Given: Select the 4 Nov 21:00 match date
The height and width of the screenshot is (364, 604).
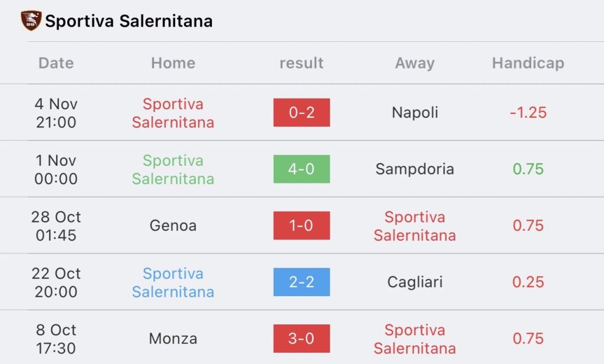Looking at the screenshot, I should [56, 113].
